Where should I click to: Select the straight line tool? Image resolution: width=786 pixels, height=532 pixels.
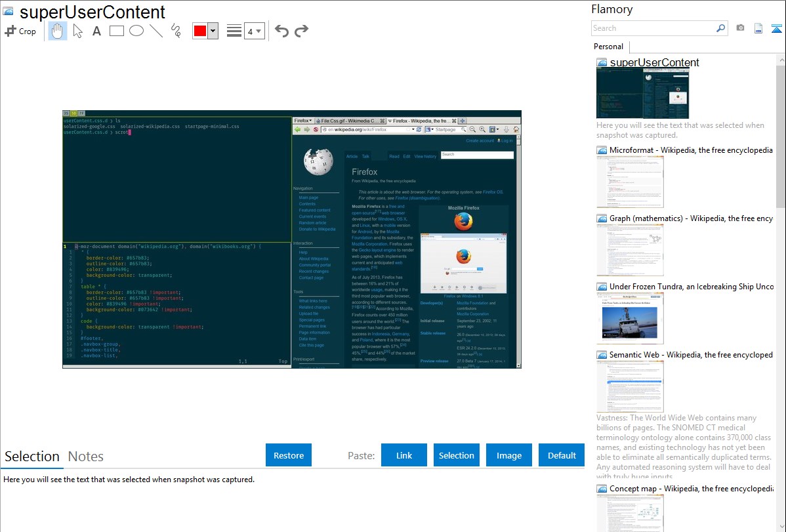pos(156,31)
